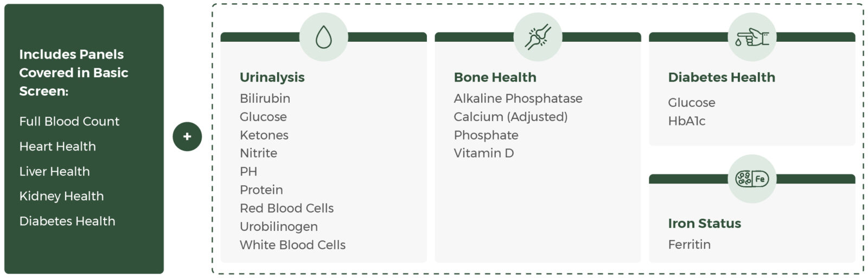The image size is (868, 278).
Task: Click the urinalysis water drop icon
Action: [x=323, y=37]
